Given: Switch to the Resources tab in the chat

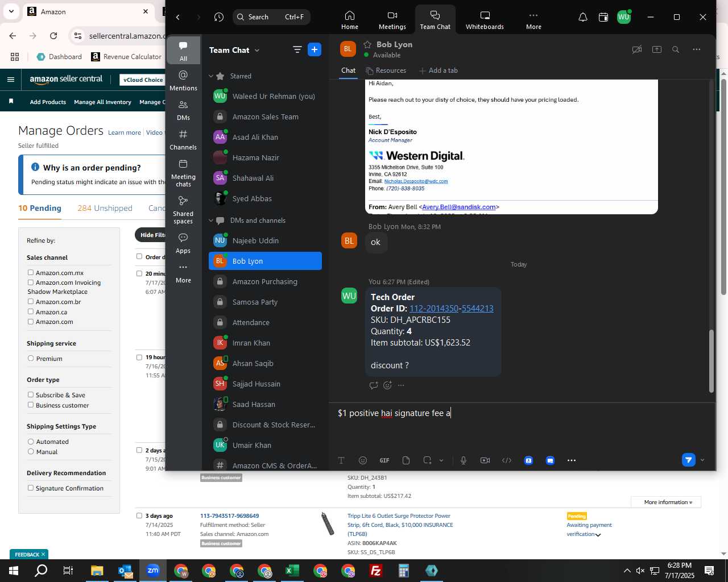Looking at the screenshot, I should (x=386, y=70).
